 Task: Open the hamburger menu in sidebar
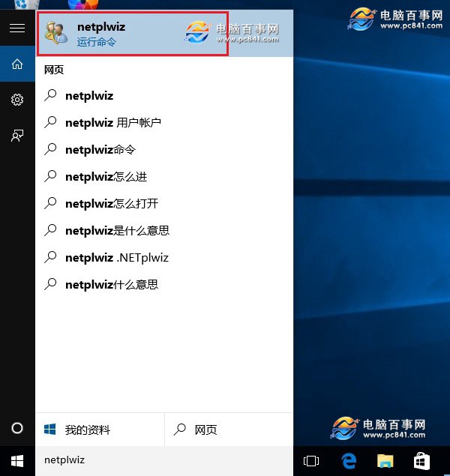pyautogui.click(x=16, y=28)
